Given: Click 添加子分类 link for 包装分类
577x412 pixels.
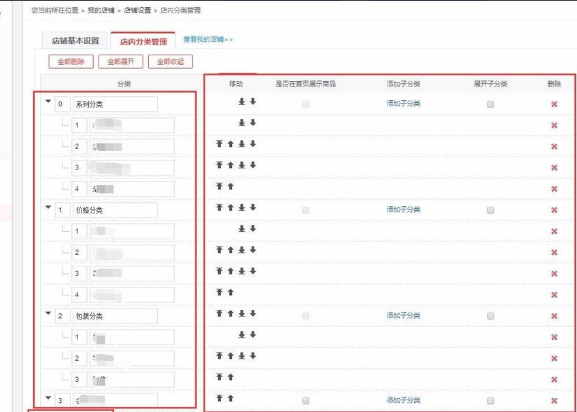Looking at the screenshot, I should tap(403, 316).
